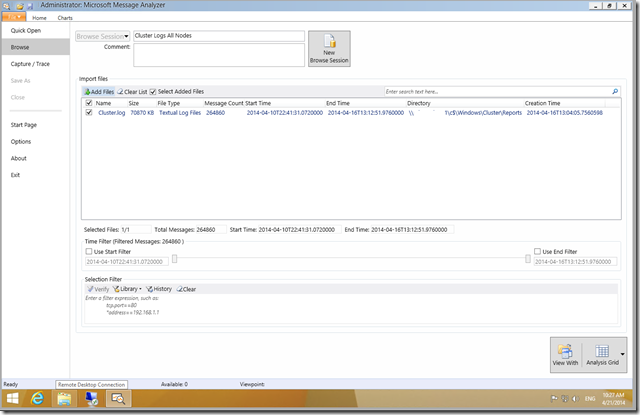Screen dimensions: 640x415
Task: Click the start time slider handle
Action: pyautogui.click(x=174, y=259)
